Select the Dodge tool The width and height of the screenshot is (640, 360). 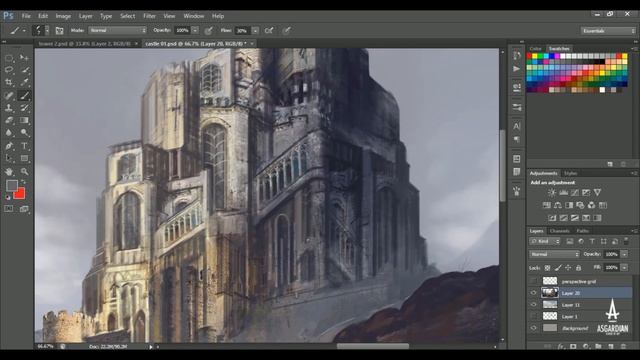click(x=24, y=133)
